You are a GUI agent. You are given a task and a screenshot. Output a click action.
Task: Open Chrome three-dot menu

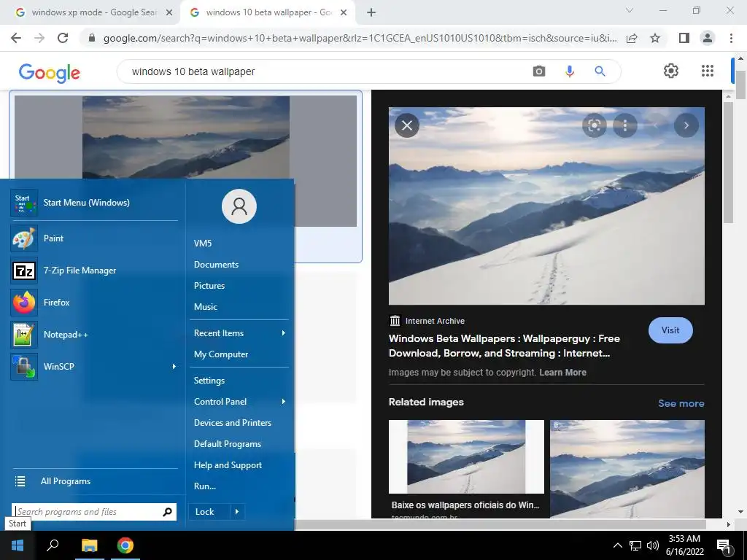coord(731,38)
